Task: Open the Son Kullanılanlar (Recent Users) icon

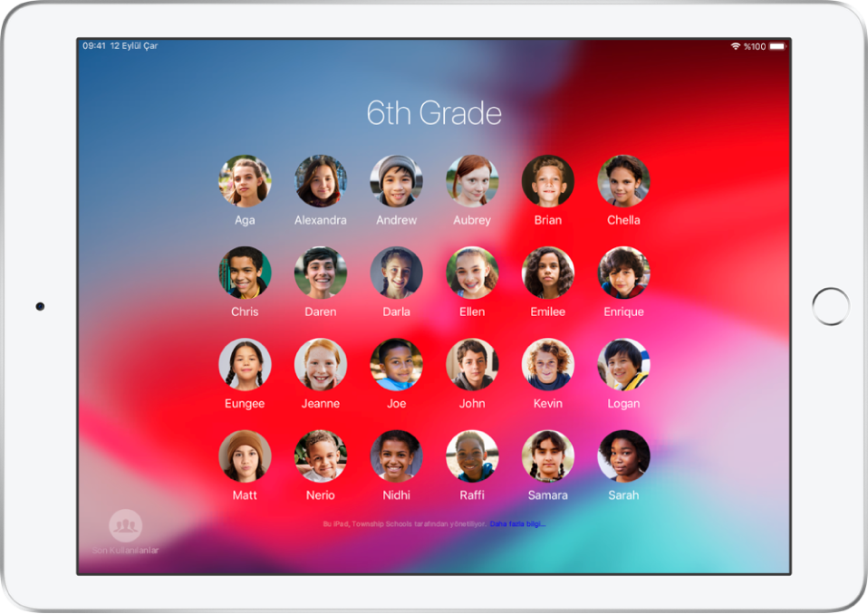Action: [x=125, y=526]
